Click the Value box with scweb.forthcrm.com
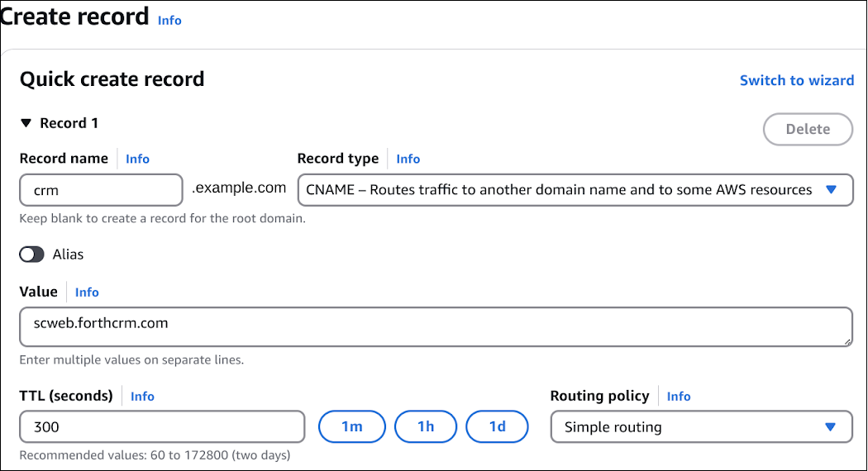The width and height of the screenshot is (868, 471). pos(435,326)
